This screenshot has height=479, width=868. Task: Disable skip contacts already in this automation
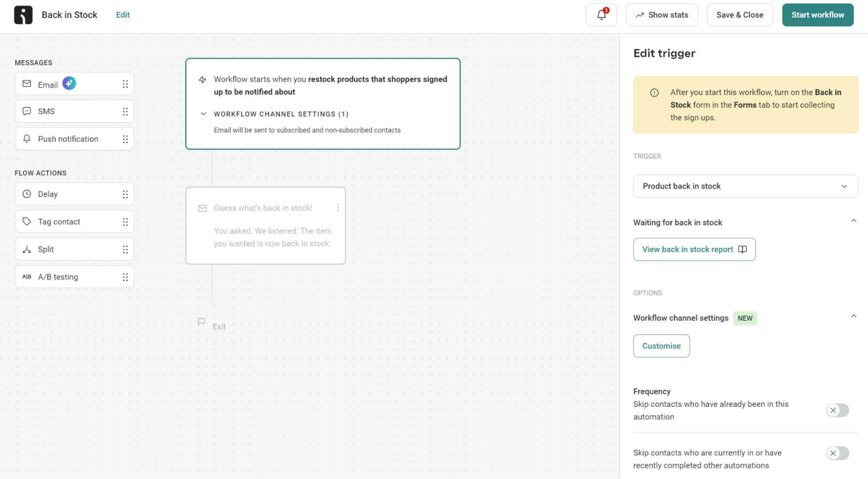tap(838, 410)
